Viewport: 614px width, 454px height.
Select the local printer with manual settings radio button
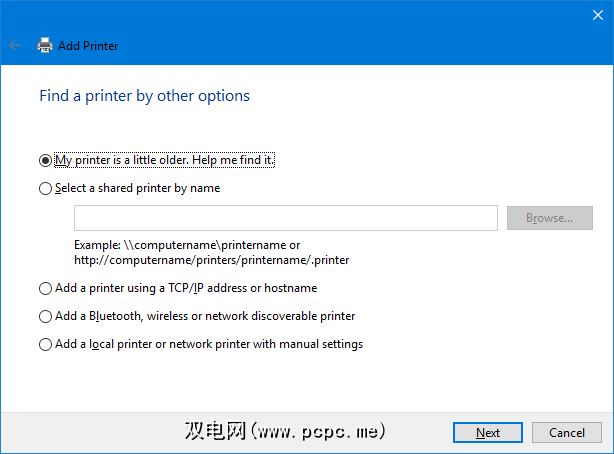(45, 344)
